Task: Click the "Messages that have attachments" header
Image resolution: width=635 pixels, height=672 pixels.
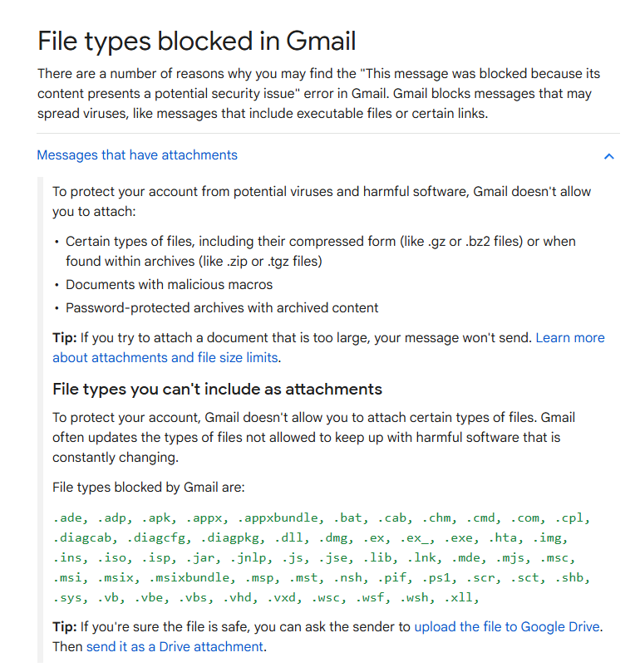Action: [137, 155]
